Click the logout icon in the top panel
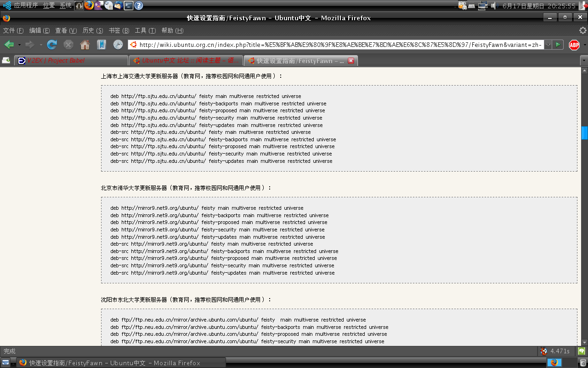588x368 pixels. (582, 6)
